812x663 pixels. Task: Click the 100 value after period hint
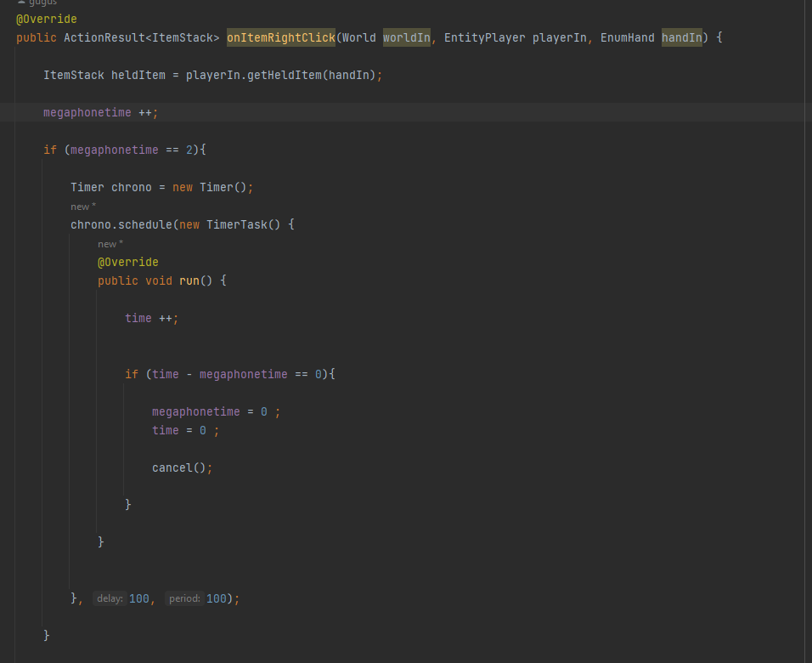point(217,599)
